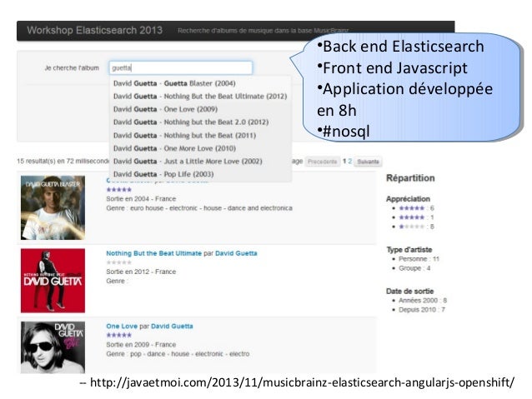Click Workshop Elasticsearch 2013 header title

pyautogui.click(x=95, y=30)
